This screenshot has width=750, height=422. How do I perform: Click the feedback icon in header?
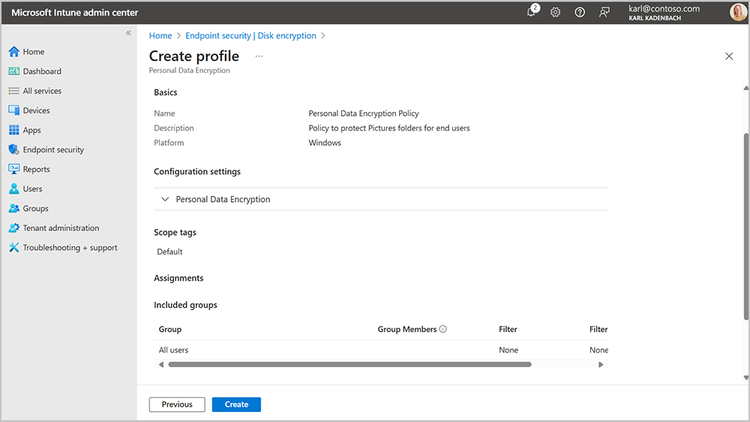point(604,12)
